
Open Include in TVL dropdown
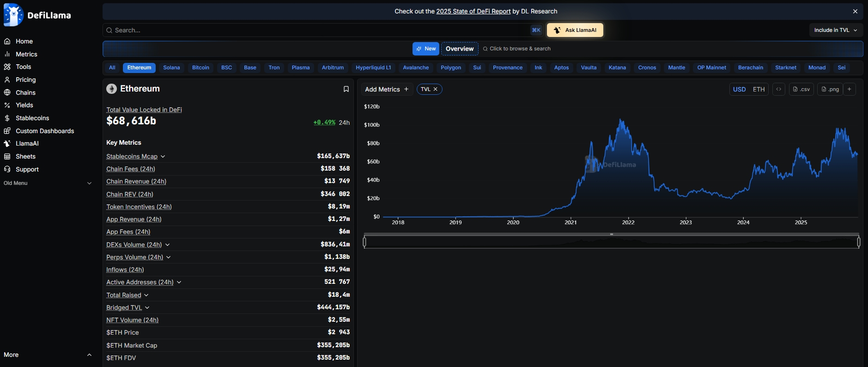pos(836,30)
